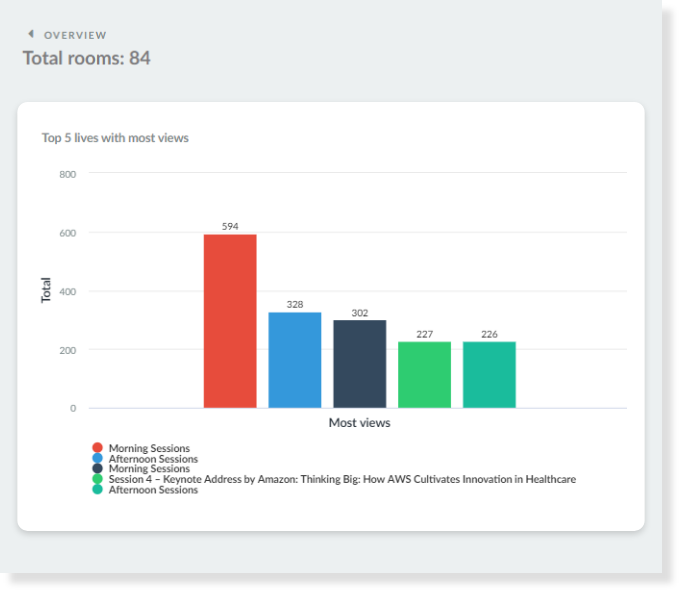681x592 pixels.
Task: Click the 302 value label
Action: click(360, 313)
